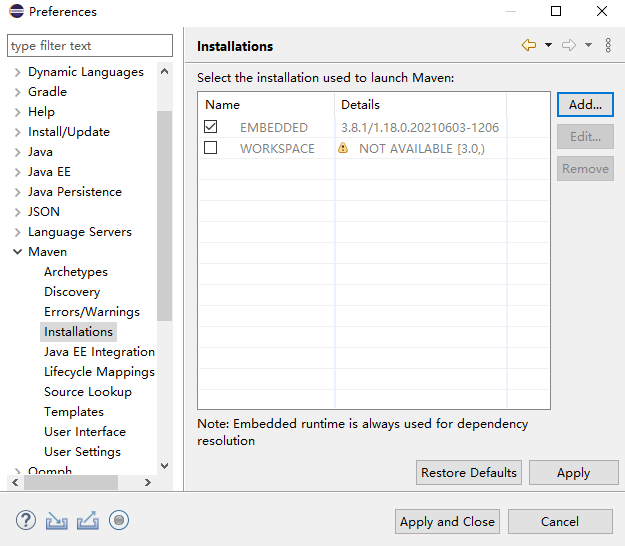Select the Java Persistence label

tap(75, 192)
